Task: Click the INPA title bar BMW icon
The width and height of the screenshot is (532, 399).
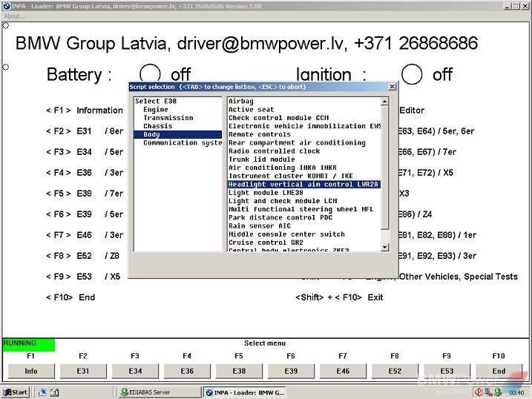Action: point(7,6)
